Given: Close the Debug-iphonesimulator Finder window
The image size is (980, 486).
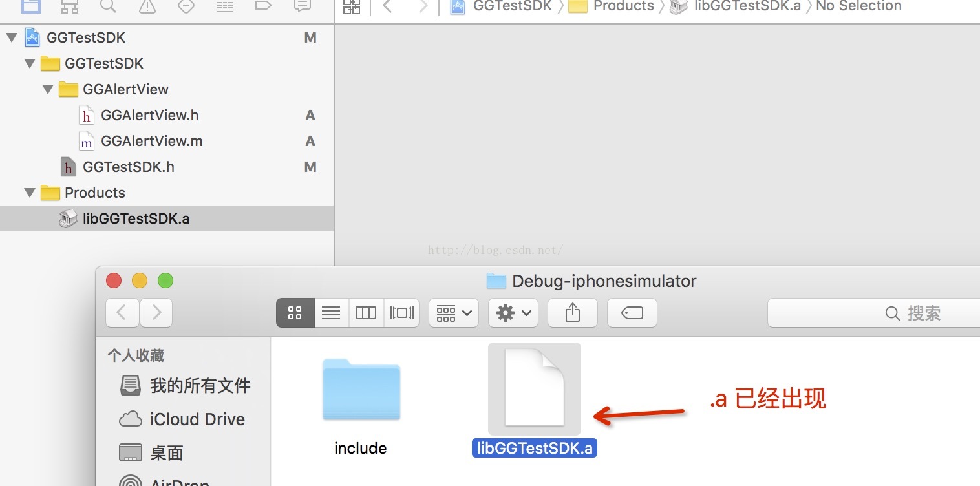Looking at the screenshot, I should (x=114, y=280).
